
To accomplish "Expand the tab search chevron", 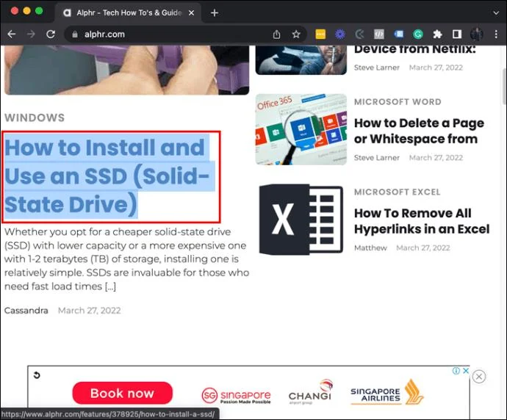I will pyautogui.click(x=496, y=13).
